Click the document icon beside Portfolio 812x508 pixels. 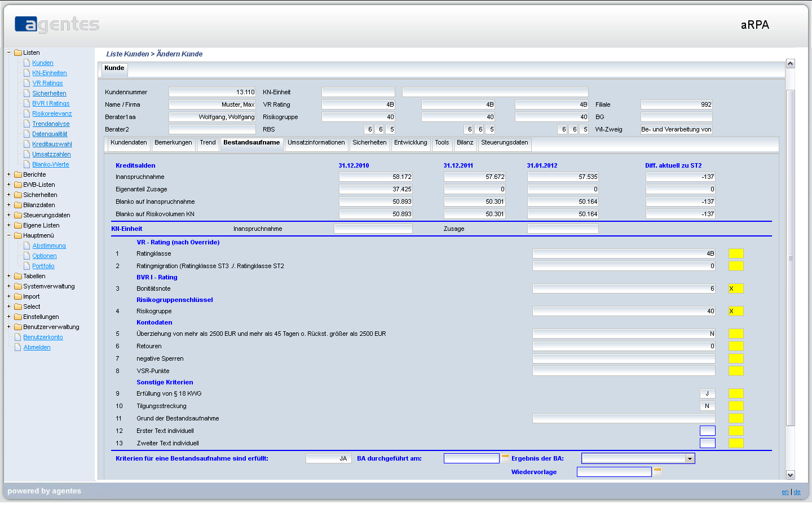(x=27, y=266)
